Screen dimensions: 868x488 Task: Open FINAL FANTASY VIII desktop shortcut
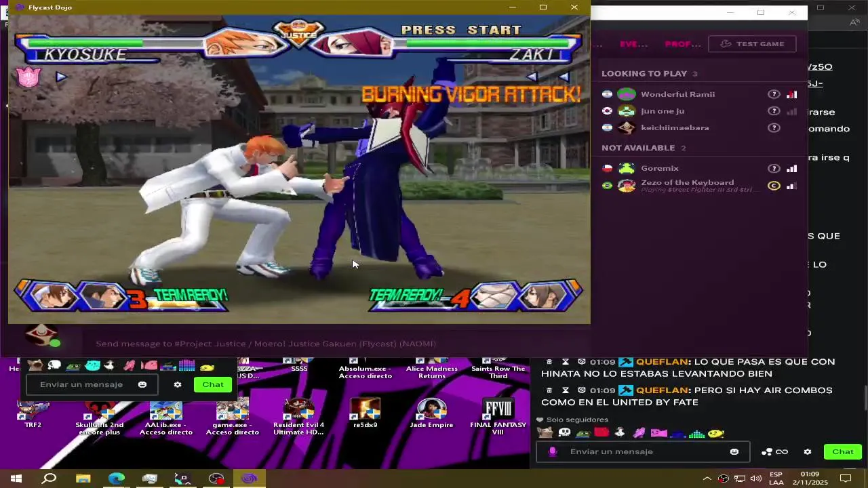click(x=498, y=417)
